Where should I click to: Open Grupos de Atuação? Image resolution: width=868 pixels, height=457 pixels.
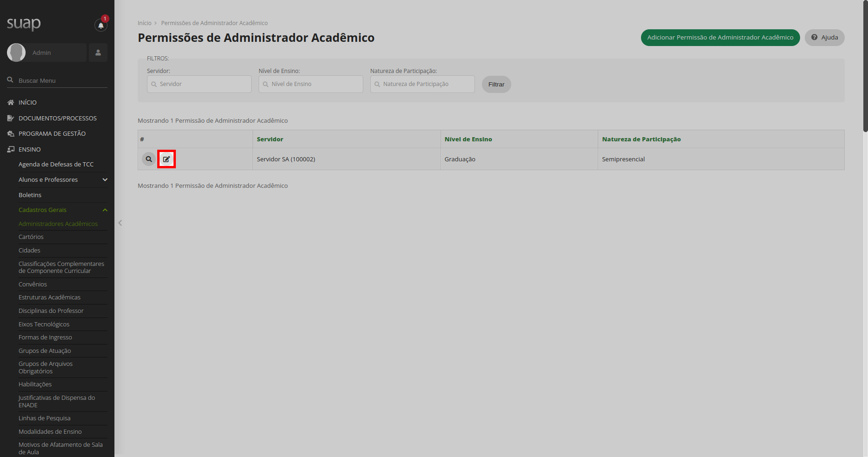[x=45, y=351]
